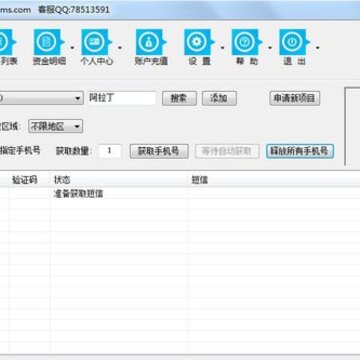Viewport: 360px width, 360px height.
Task: Open the 设置 settings gear icon
Action: [199, 42]
